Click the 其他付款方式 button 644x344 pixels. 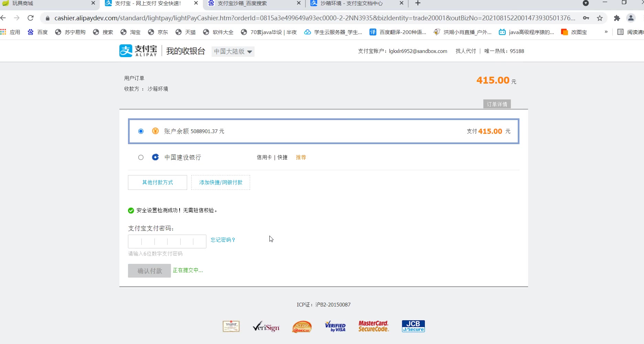click(x=158, y=182)
